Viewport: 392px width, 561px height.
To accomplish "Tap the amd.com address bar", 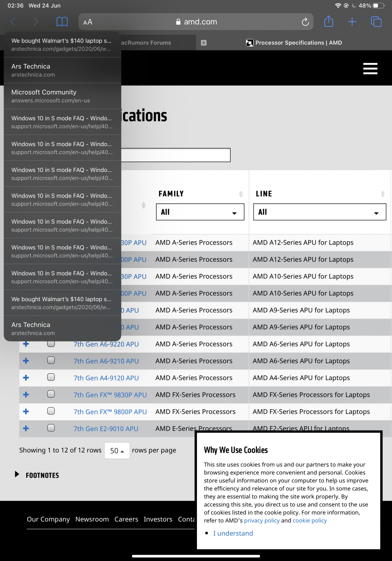I will (x=196, y=22).
